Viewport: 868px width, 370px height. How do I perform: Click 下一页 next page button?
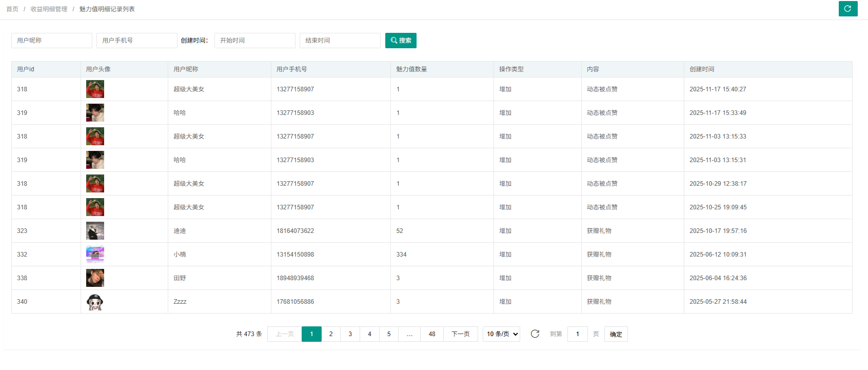pos(460,334)
